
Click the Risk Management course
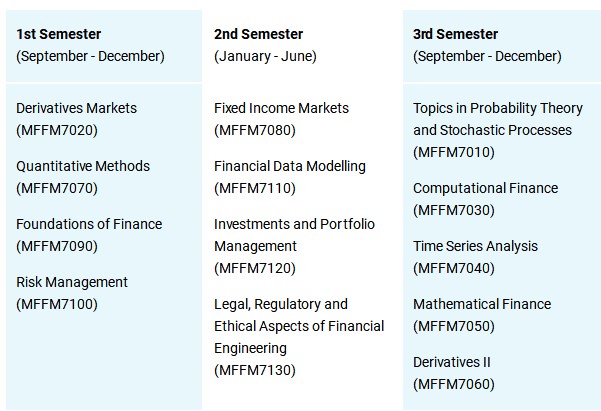pos(72,282)
